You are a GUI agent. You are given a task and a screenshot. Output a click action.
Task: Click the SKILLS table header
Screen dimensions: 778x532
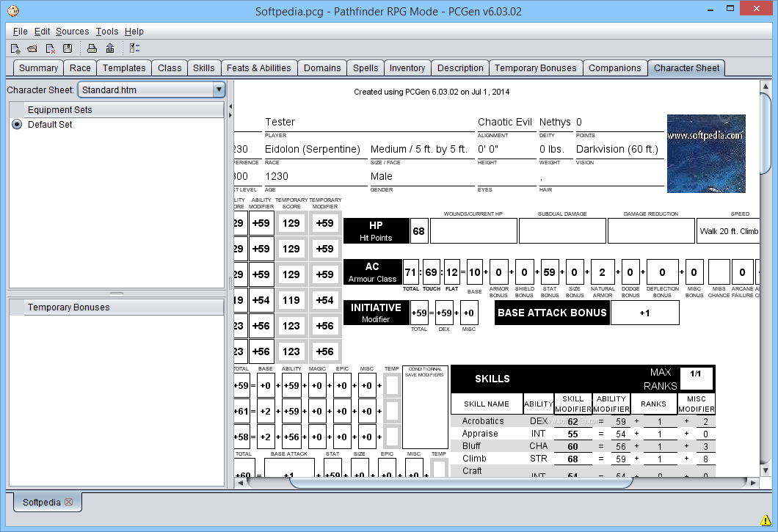tap(492, 379)
